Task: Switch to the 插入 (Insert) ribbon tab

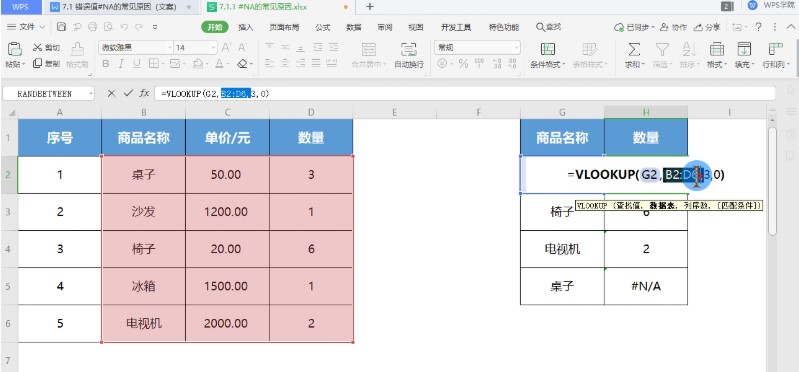Action: click(x=246, y=28)
